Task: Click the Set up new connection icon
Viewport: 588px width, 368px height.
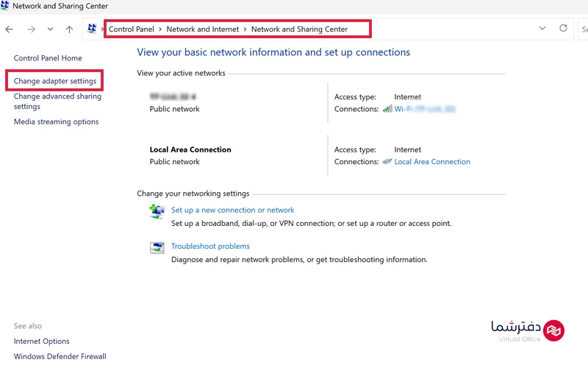Action: [x=157, y=211]
